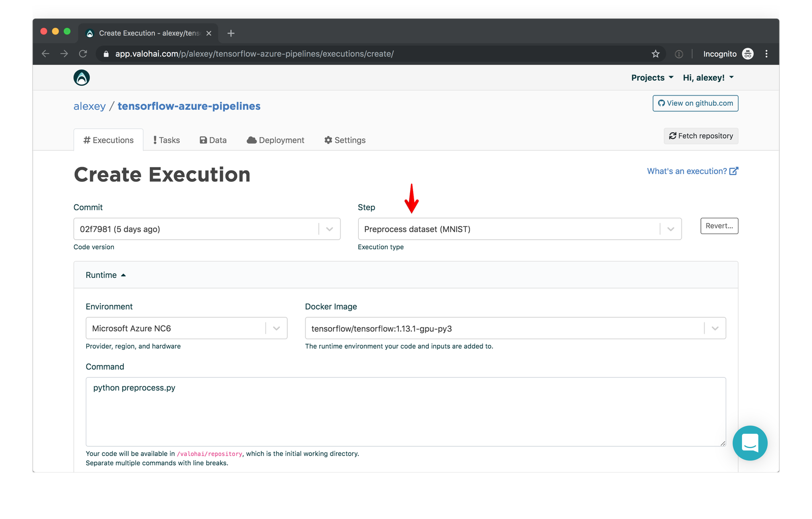Bookmark page using the star icon
This screenshot has width=812, height=519.
pos(656,54)
